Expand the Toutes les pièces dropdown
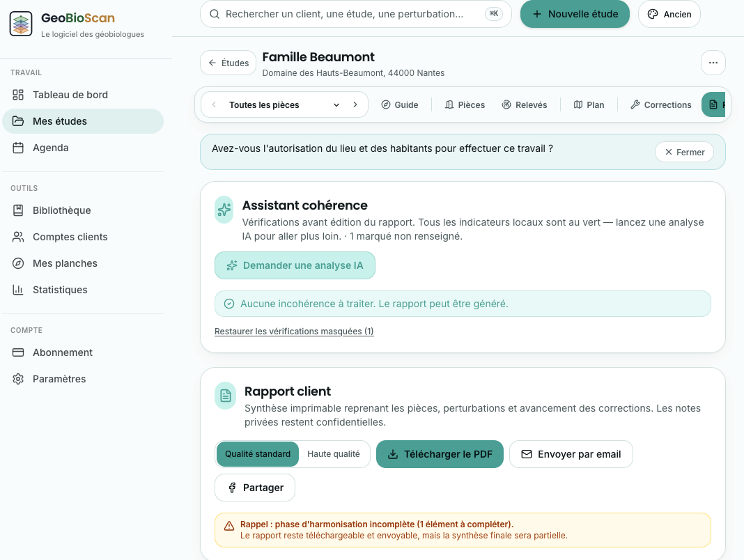 tap(284, 105)
